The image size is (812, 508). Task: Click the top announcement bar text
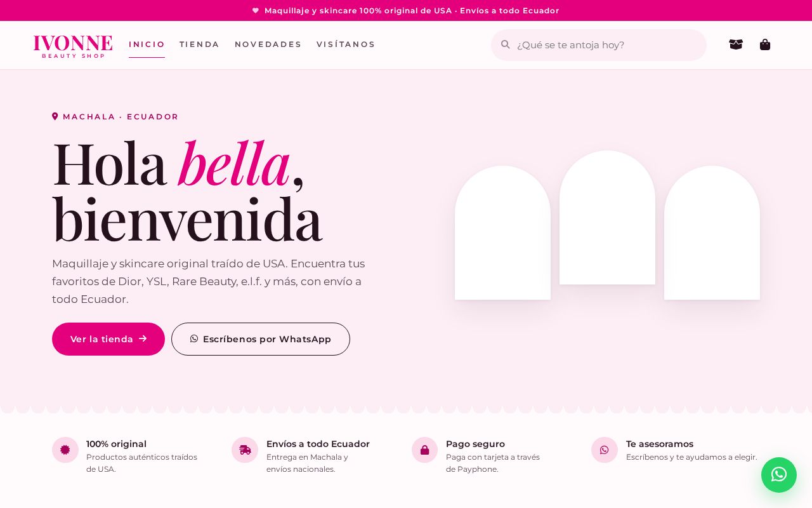point(412,11)
